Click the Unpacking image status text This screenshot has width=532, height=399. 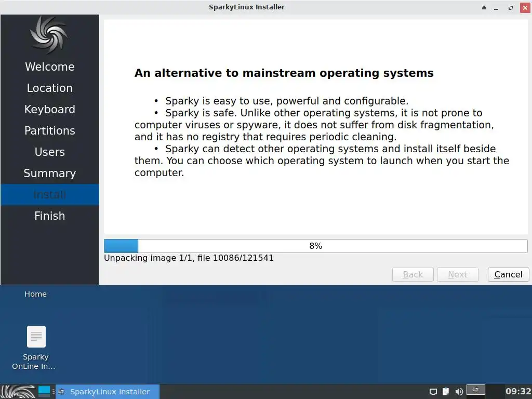point(189,258)
